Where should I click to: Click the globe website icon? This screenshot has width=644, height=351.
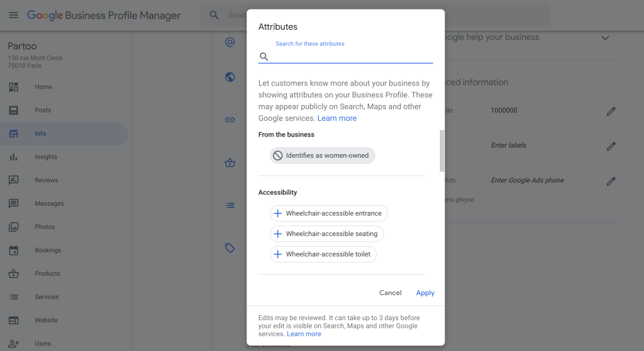click(230, 77)
